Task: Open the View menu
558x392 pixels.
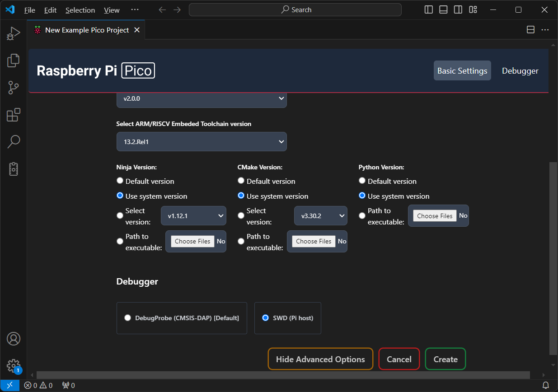Action: pyautogui.click(x=112, y=10)
